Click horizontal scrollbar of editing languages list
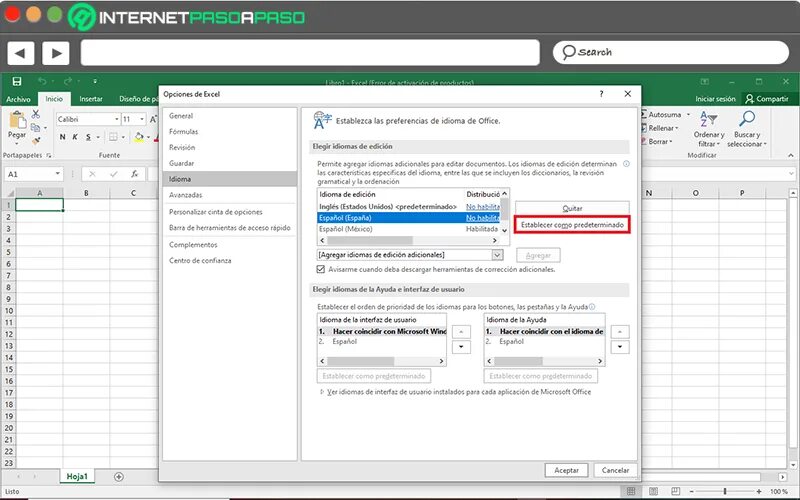The width and height of the screenshot is (800, 500). coord(369,240)
